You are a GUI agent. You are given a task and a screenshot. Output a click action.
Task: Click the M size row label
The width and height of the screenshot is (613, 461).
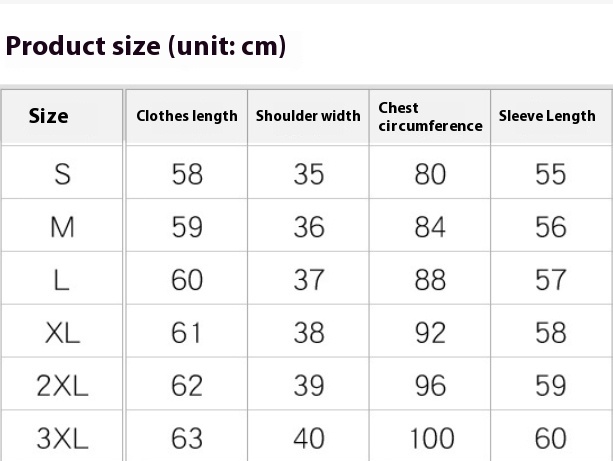[62, 227]
